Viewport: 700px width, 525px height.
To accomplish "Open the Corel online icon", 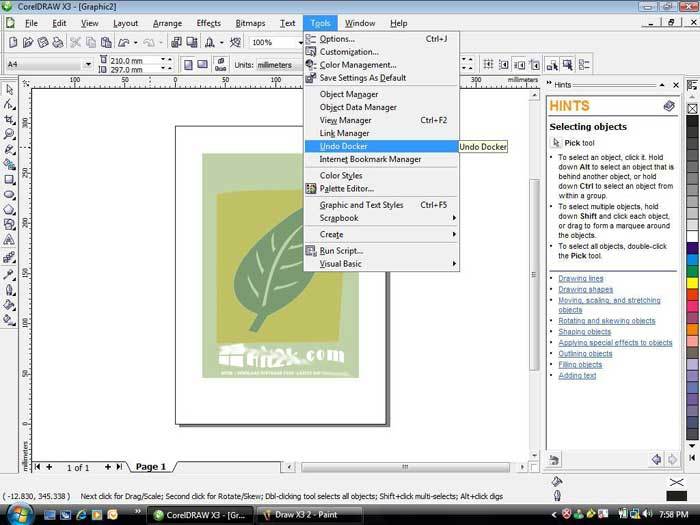I will (235, 42).
